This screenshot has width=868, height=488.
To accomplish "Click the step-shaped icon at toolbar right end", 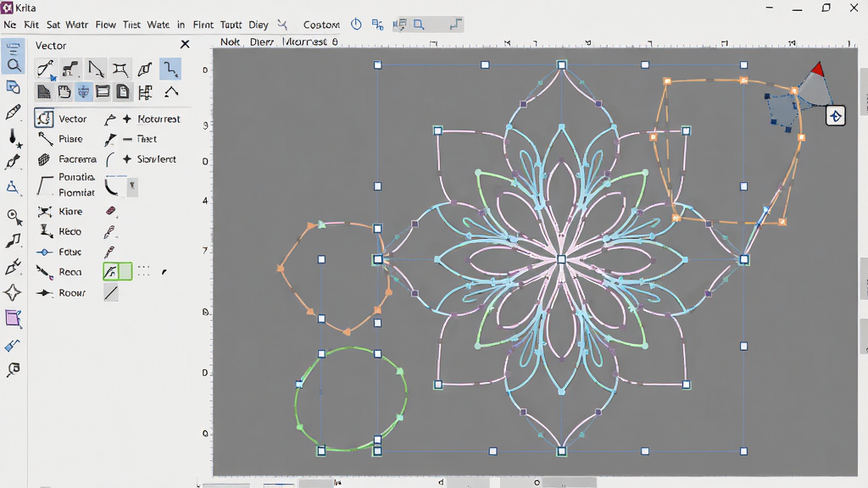I will click(455, 25).
